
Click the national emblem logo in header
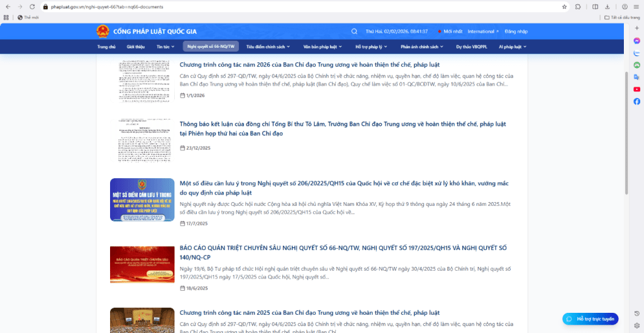coord(102,31)
